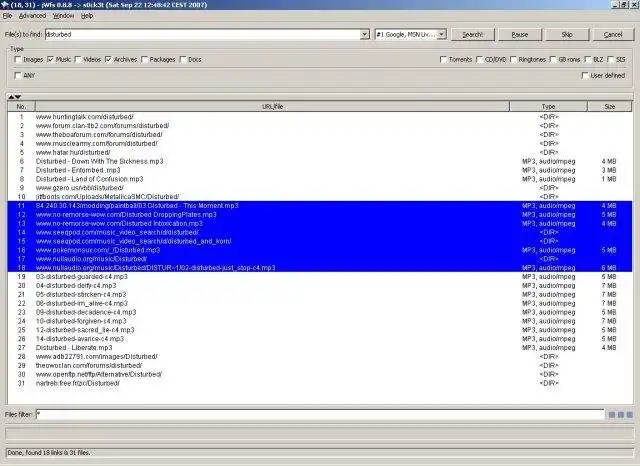Click the first gray square beside Files filter
640x466 pixels.
pos(612,415)
